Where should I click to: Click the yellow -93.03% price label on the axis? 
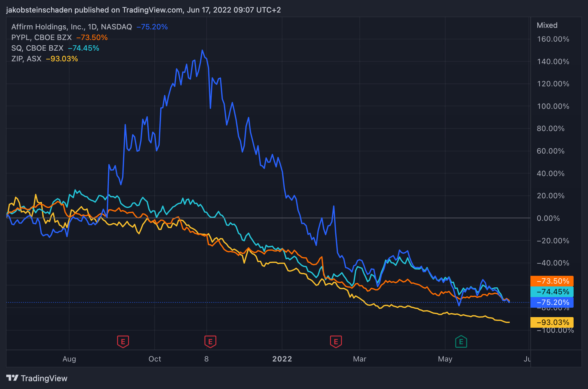click(552, 322)
